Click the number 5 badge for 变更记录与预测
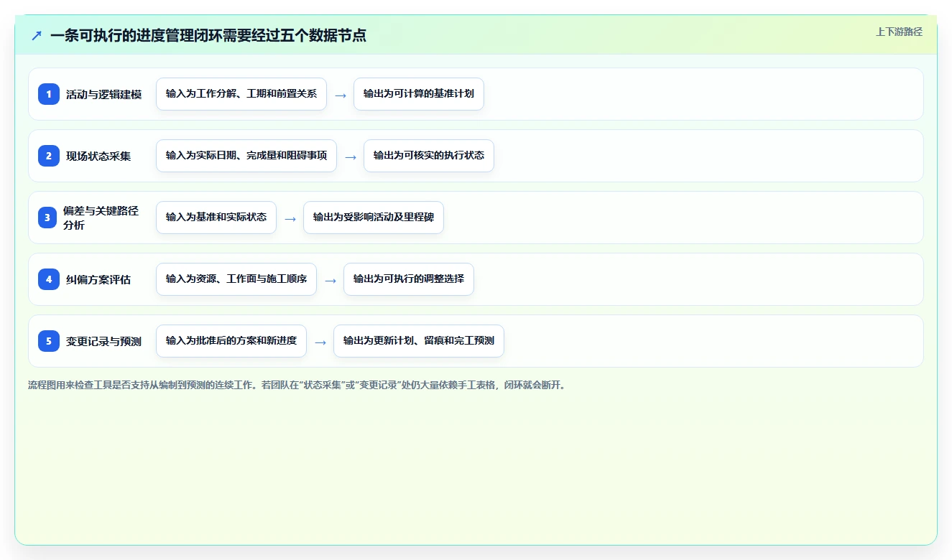952x560 pixels. click(49, 341)
